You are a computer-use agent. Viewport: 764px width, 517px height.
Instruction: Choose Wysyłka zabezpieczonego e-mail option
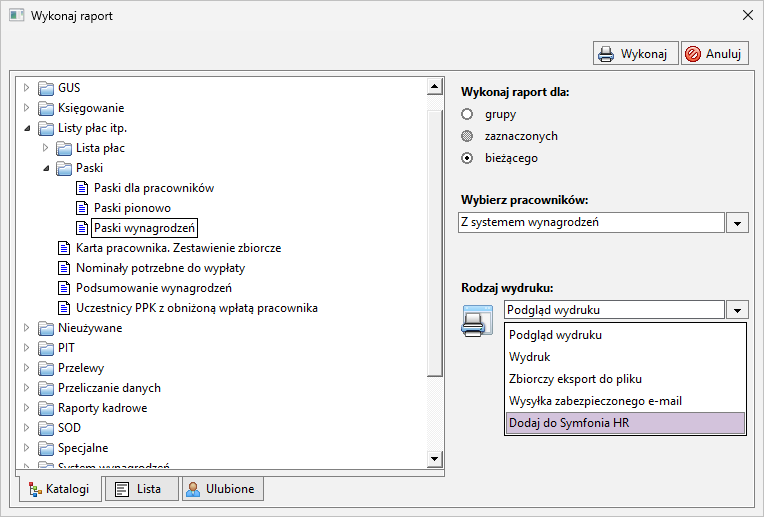click(x=626, y=401)
